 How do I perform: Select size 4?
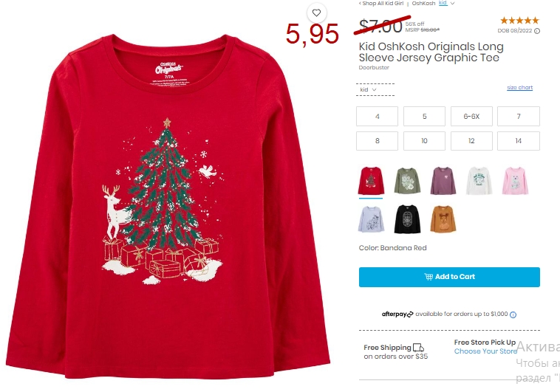coord(377,117)
